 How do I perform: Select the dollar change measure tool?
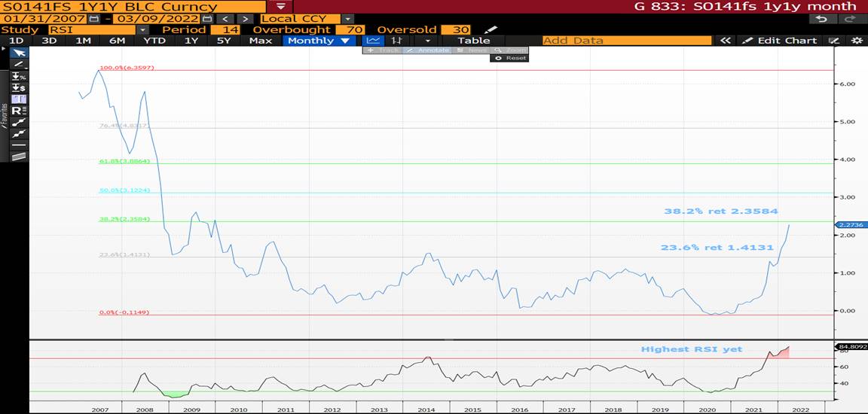(x=20, y=88)
